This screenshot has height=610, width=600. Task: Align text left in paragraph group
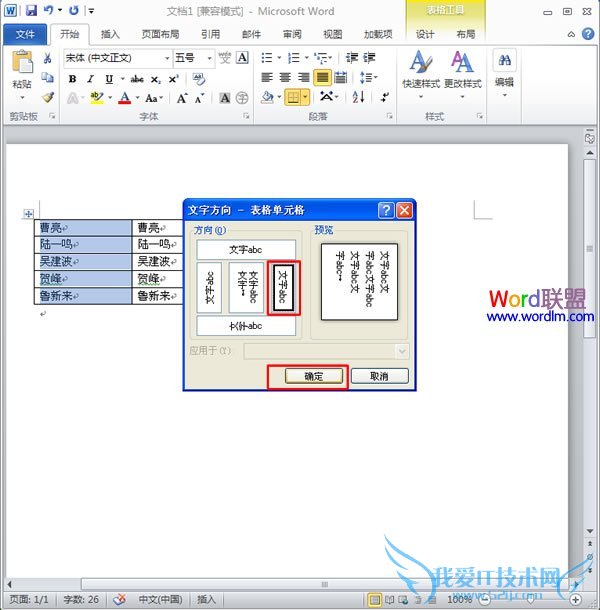[267, 77]
